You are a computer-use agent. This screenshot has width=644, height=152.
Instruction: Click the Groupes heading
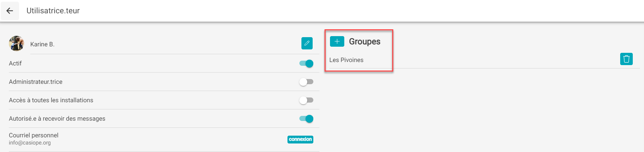pos(365,42)
